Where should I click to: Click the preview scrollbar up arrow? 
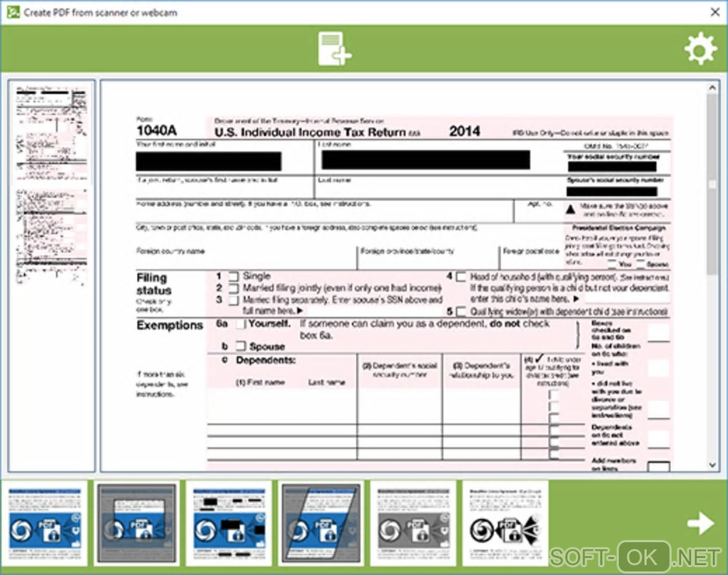click(x=713, y=87)
